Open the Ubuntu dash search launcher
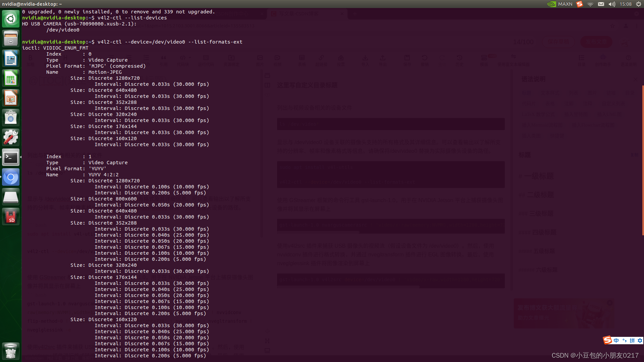The height and width of the screenshot is (362, 644). click(11, 19)
